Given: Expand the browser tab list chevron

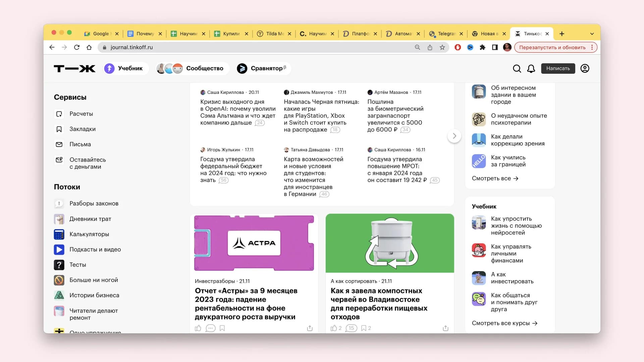Looking at the screenshot, I should coord(592,34).
